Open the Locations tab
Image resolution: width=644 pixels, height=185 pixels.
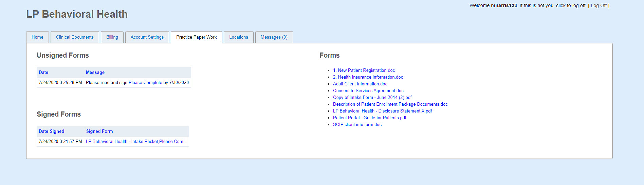click(239, 37)
